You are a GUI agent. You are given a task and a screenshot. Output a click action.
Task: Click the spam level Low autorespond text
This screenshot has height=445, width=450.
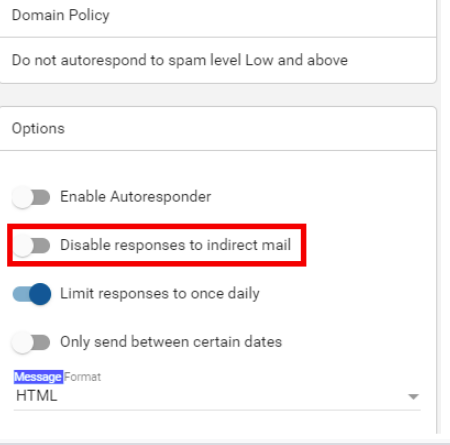pyautogui.click(x=180, y=60)
